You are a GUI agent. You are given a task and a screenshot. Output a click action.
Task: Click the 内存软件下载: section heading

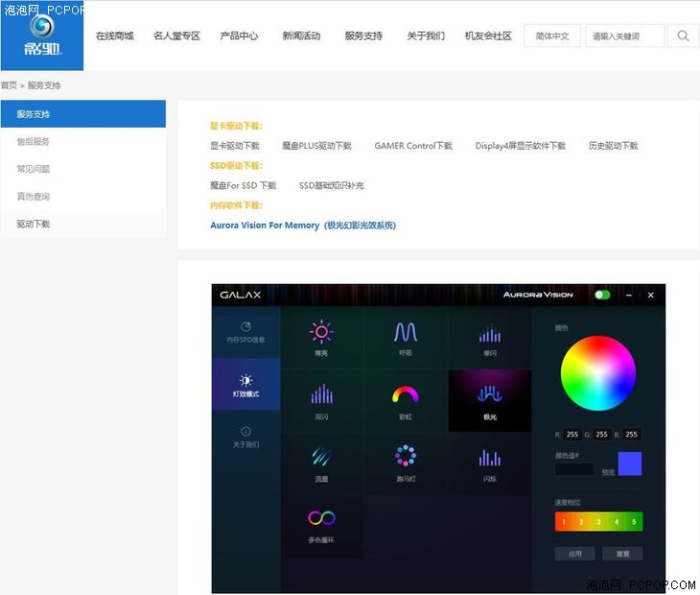pos(236,205)
